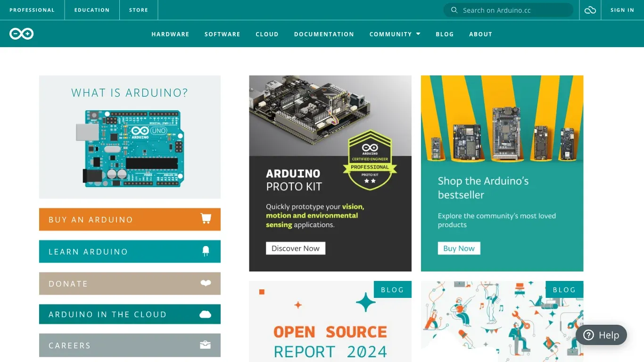Open the Help chat widget
644x362 pixels.
click(x=601, y=335)
